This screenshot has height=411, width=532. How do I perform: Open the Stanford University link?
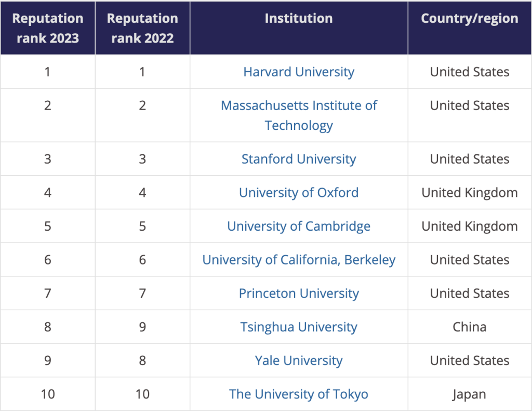pyautogui.click(x=299, y=159)
